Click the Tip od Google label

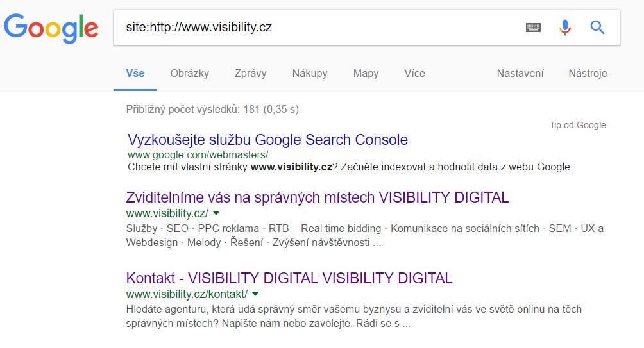click(x=577, y=125)
